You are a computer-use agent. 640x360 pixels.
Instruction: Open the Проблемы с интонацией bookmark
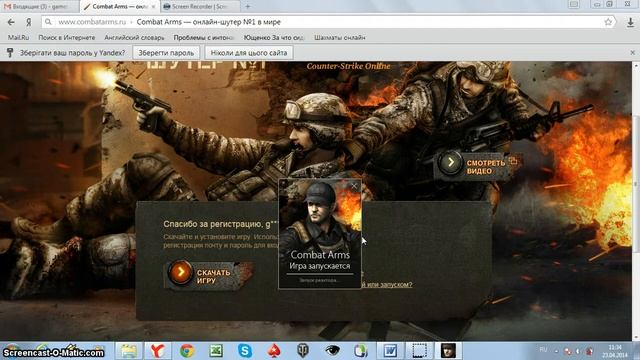tap(204, 38)
